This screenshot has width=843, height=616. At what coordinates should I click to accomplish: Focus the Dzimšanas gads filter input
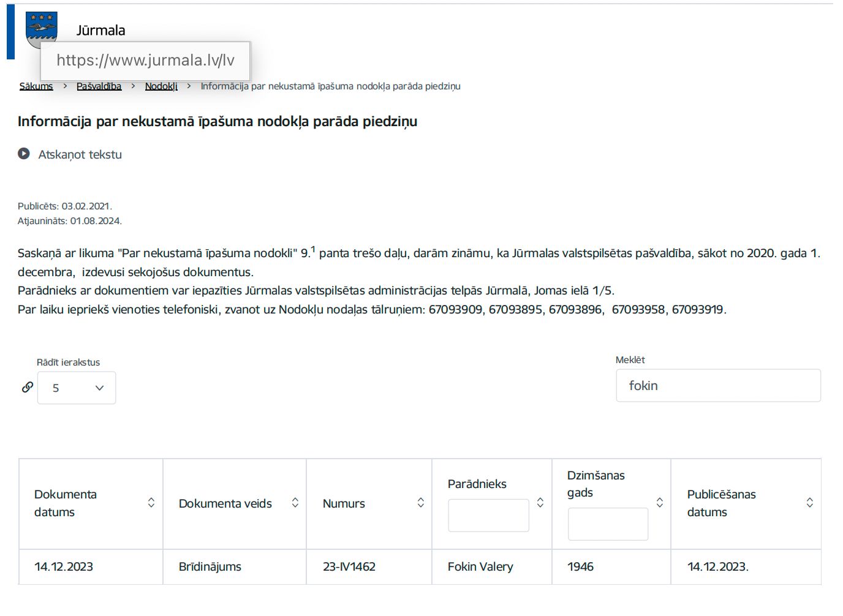pyautogui.click(x=608, y=524)
